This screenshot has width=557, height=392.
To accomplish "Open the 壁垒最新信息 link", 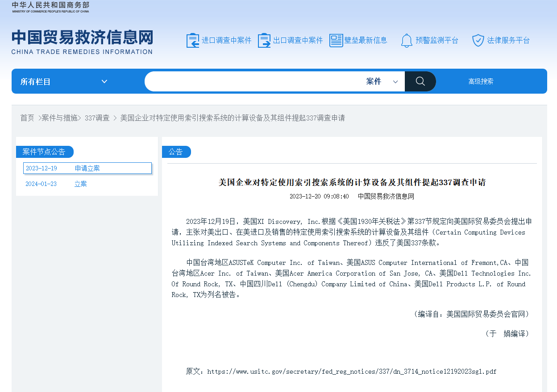I will [x=366, y=40].
